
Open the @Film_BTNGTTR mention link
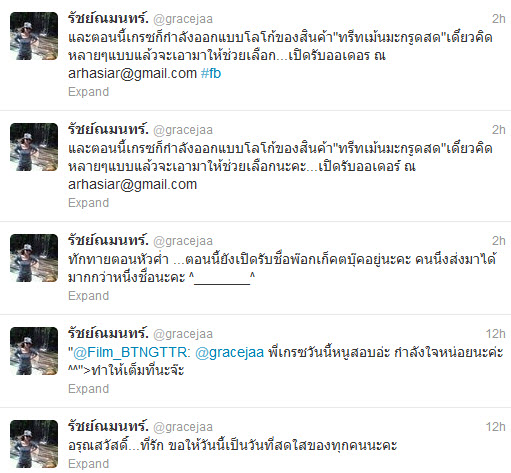(x=131, y=352)
